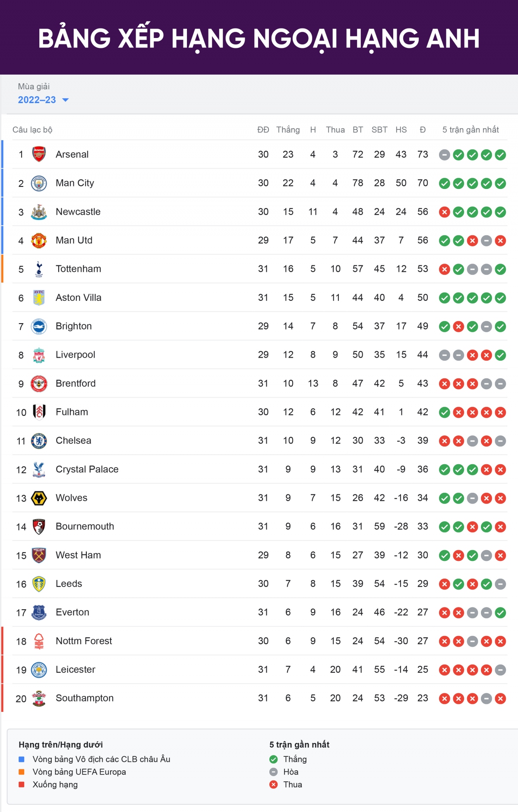518x812 pixels.
Task: Click the Tottenham club crest
Action: (x=39, y=269)
